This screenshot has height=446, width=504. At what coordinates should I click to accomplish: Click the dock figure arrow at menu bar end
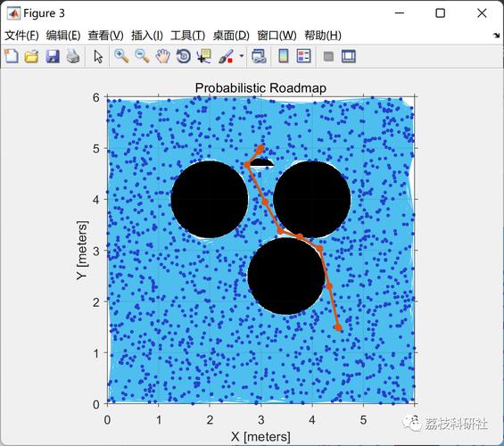tap(497, 35)
